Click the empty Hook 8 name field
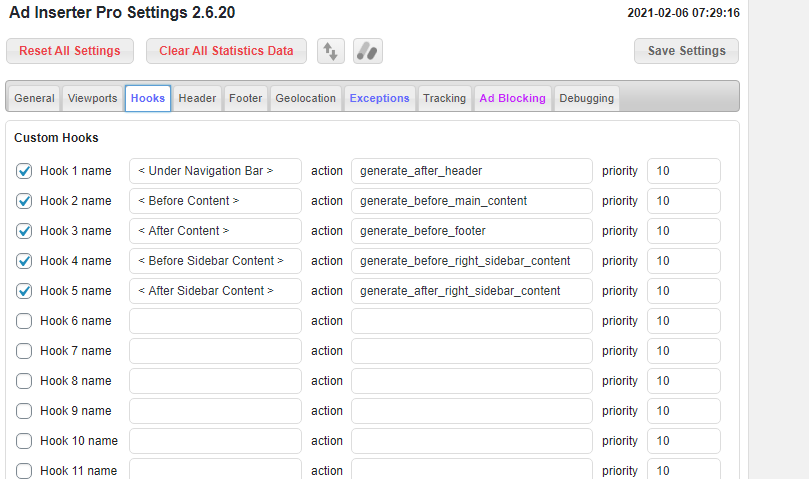 (215, 381)
